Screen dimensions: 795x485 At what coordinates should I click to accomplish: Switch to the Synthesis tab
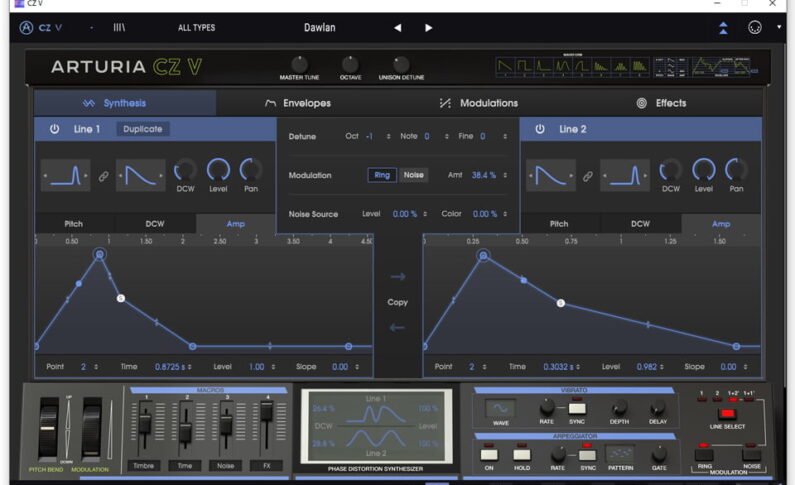tap(125, 103)
